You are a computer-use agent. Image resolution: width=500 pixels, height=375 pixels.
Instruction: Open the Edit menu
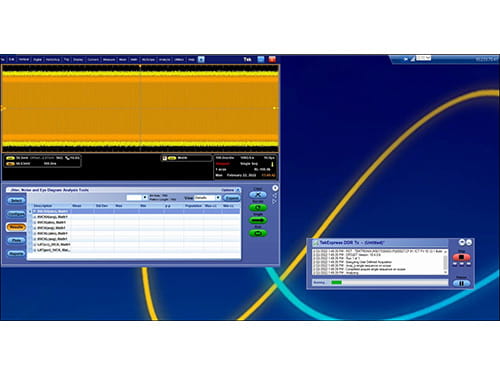(12, 59)
